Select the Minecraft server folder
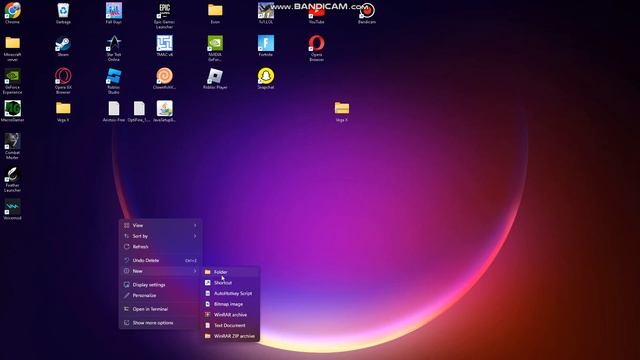 point(13,48)
